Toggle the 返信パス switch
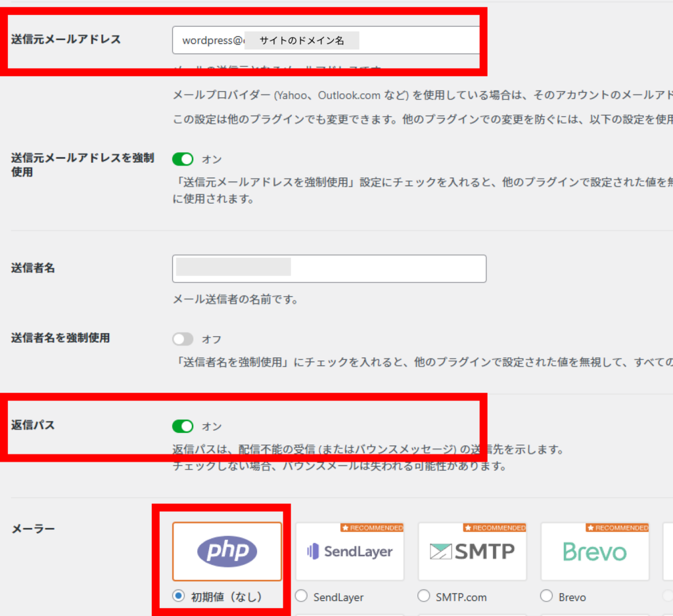The image size is (673, 616). [183, 426]
